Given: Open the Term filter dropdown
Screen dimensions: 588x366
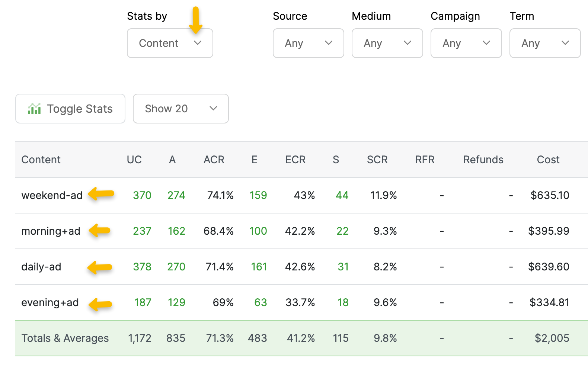Looking at the screenshot, I should pyautogui.click(x=545, y=43).
